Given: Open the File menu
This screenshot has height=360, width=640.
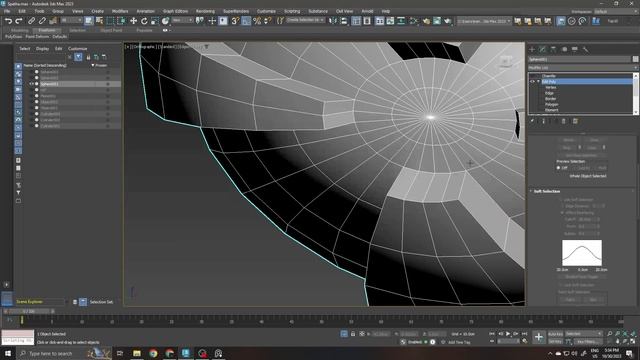Looking at the screenshot, I should click(7, 11).
